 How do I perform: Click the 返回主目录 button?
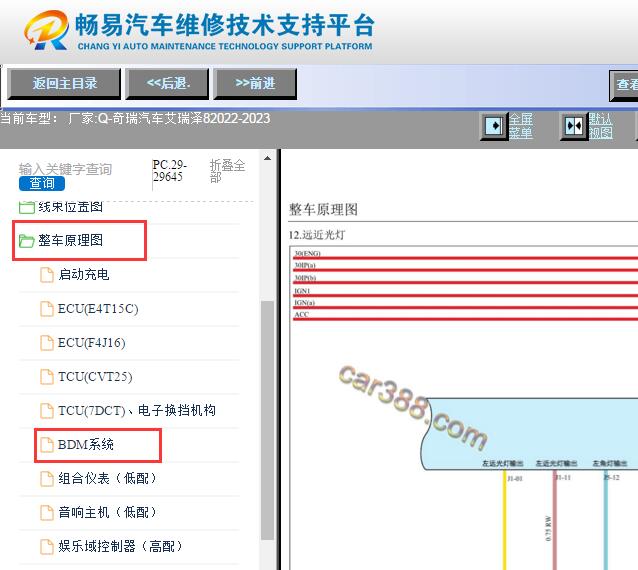click(64, 84)
